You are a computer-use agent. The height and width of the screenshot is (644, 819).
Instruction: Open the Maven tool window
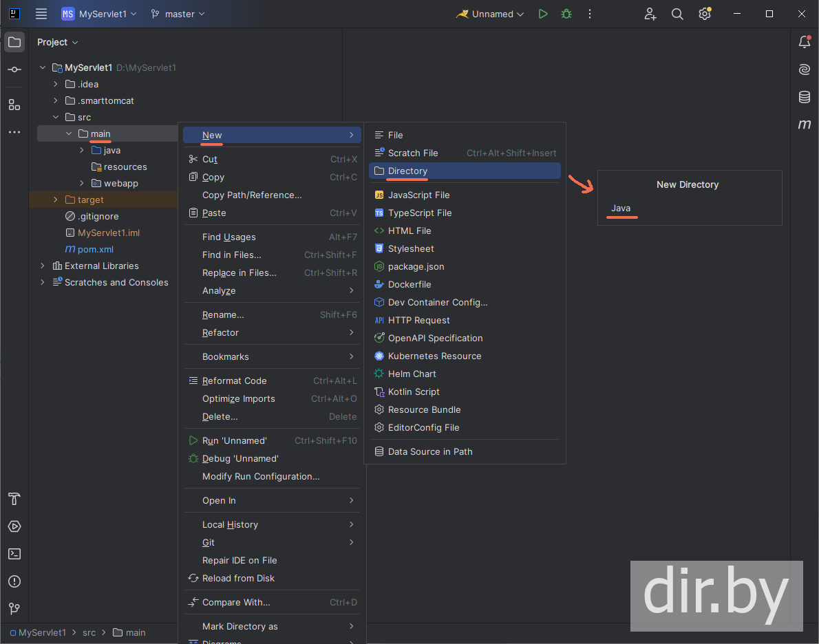click(804, 125)
